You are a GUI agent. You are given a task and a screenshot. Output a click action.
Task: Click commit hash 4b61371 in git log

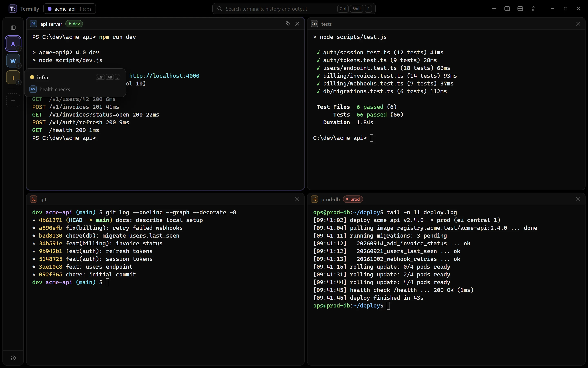point(51,220)
